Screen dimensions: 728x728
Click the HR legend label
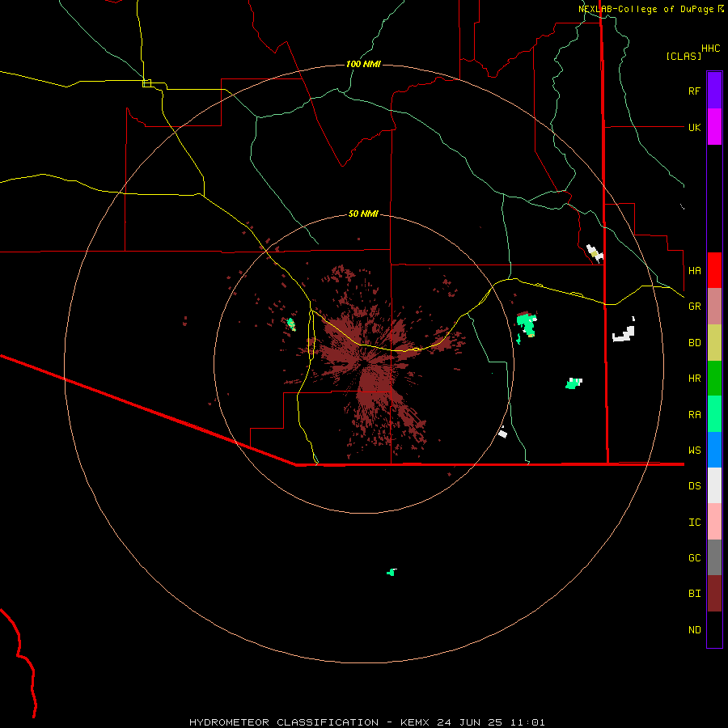(694, 379)
